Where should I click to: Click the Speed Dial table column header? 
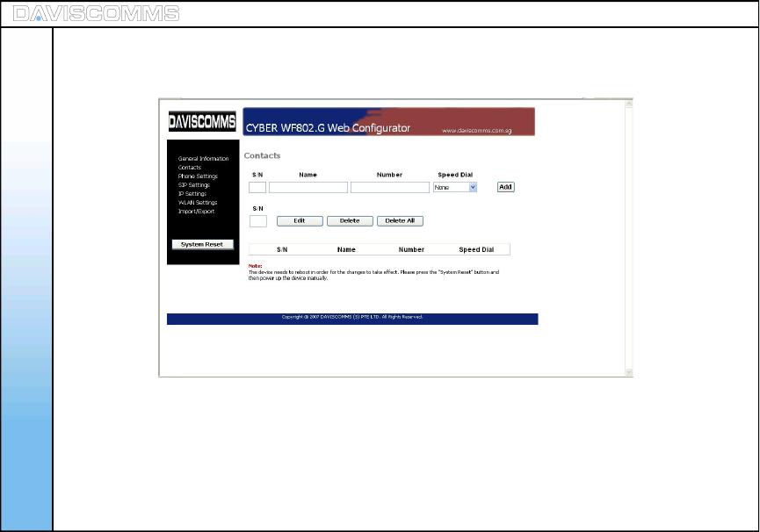[x=476, y=250]
